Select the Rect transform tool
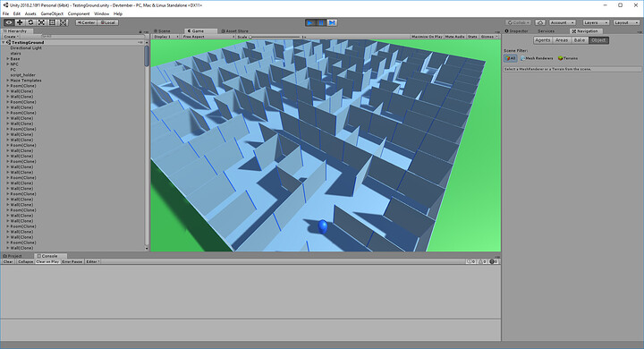 (52, 22)
